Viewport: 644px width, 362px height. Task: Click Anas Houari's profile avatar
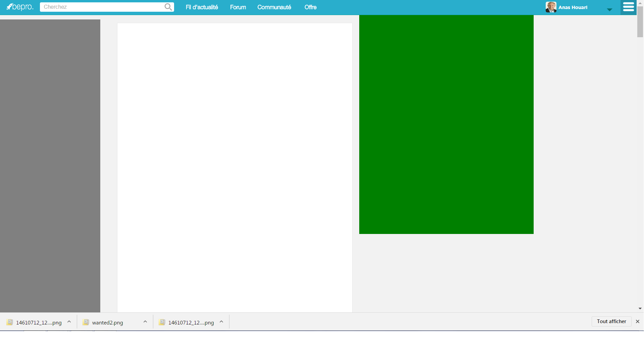[x=551, y=7]
